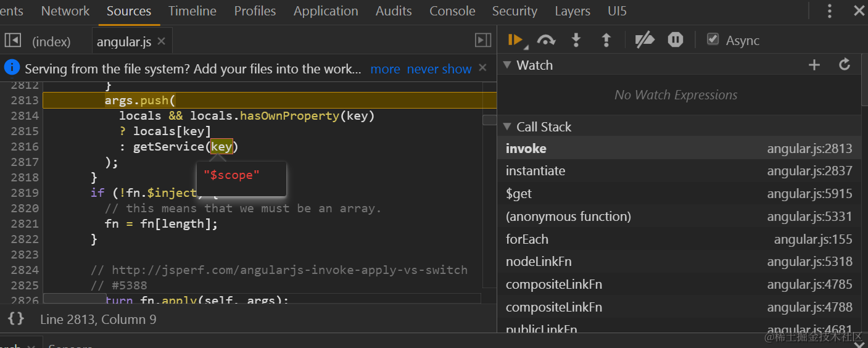Switch to the Network tab
This screenshot has height=348, width=868.
pyautogui.click(x=65, y=11)
